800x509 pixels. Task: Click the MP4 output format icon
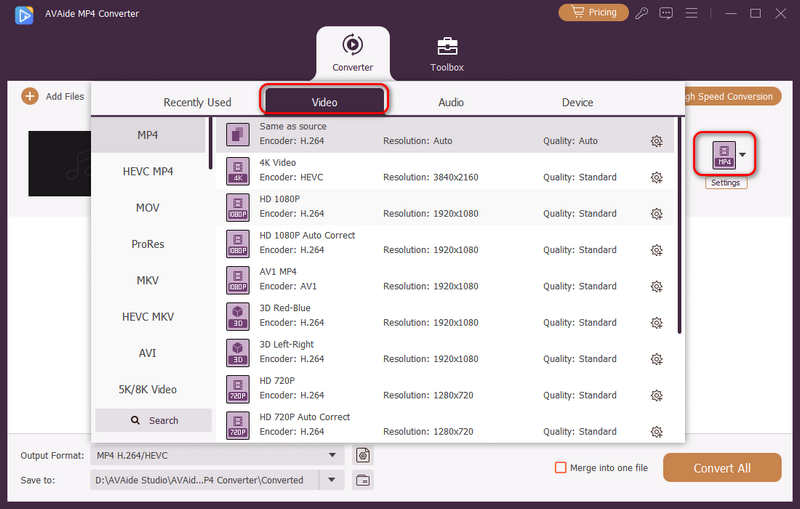pos(724,155)
